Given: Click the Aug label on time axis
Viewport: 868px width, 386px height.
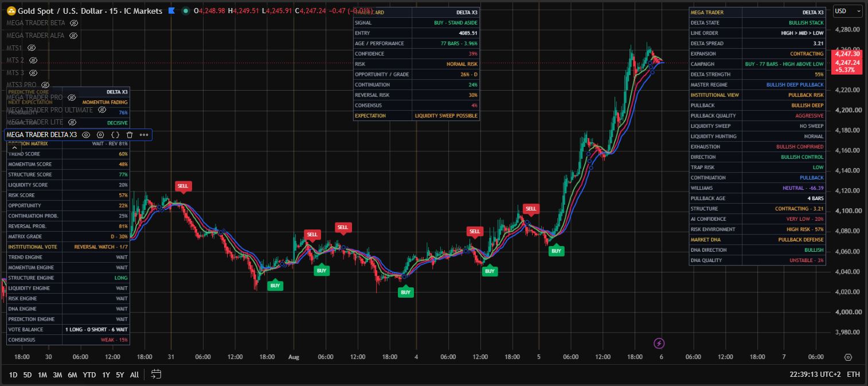Looking at the screenshot, I should tap(294, 357).
